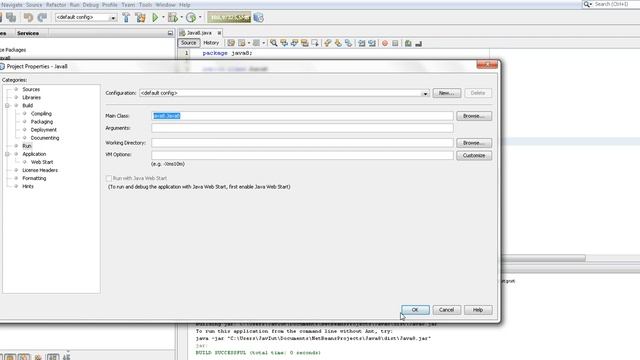Viewport: 640px width, 360px height.
Task: Click Cancel in Project Properties dialog
Action: pyautogui.click(x=447, y=310)
